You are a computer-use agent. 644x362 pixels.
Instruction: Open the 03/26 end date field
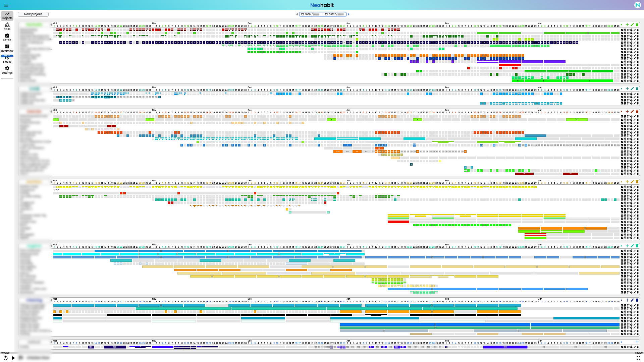click(334, 14)
